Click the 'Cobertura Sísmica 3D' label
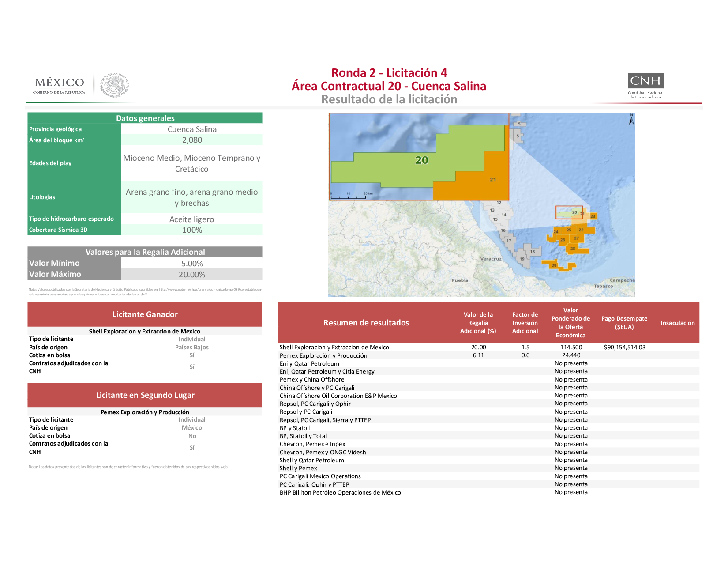 click(58, 230)
